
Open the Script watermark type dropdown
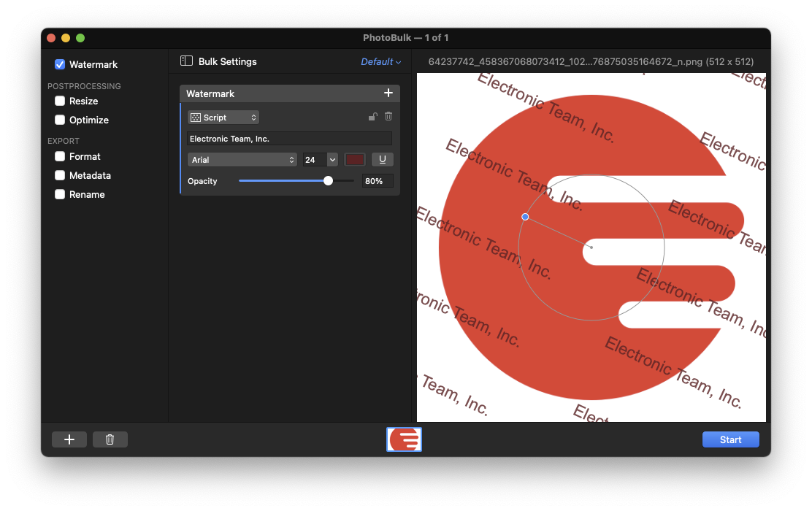[x=223, y=118]
